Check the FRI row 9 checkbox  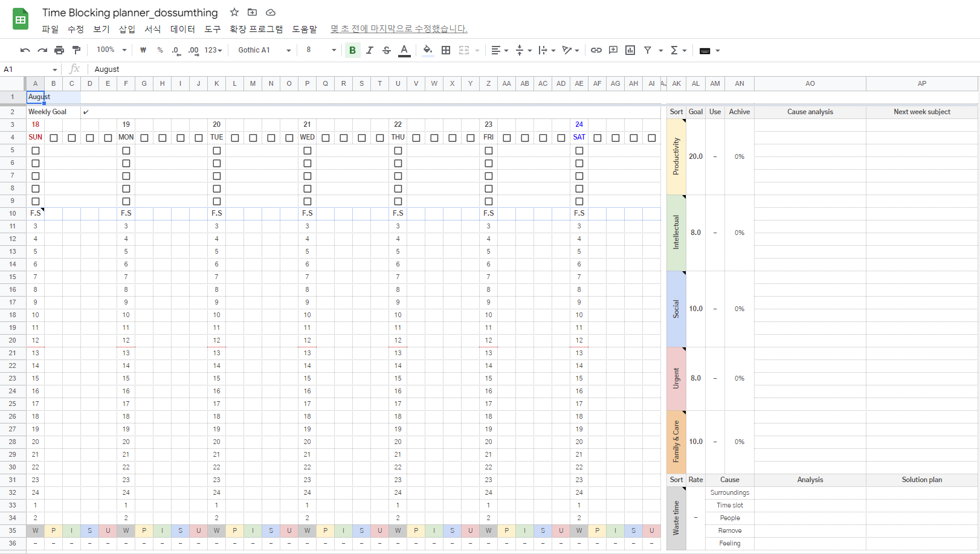pos(489,201)
